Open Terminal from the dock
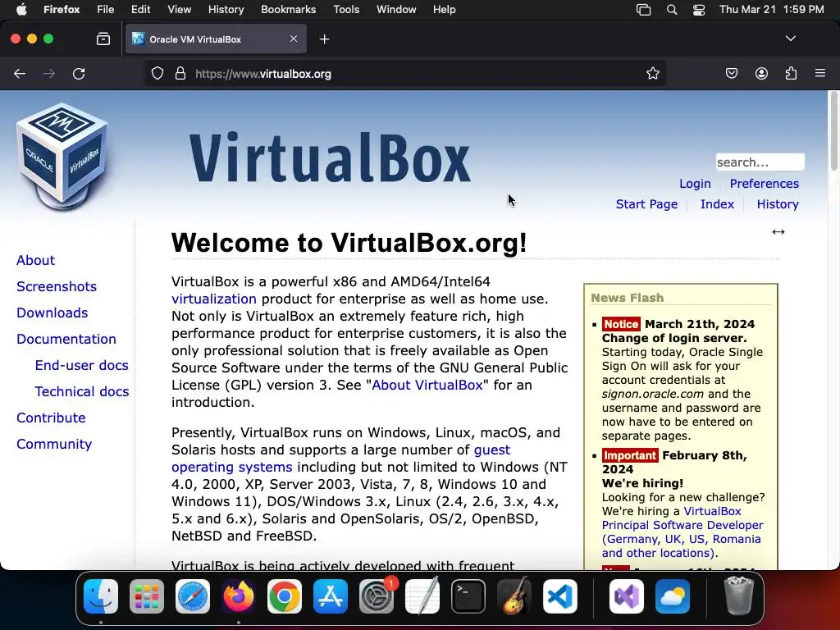The image size is (840, 630). click(468, 596)
